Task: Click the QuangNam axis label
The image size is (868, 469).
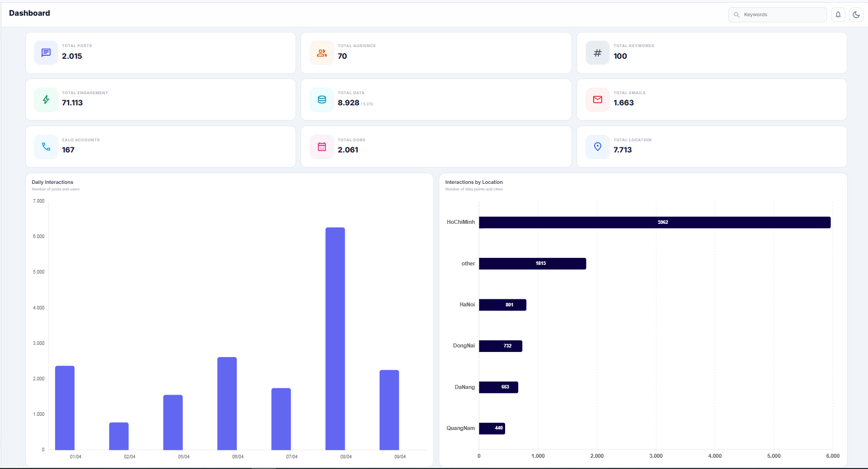Action: 461,428
